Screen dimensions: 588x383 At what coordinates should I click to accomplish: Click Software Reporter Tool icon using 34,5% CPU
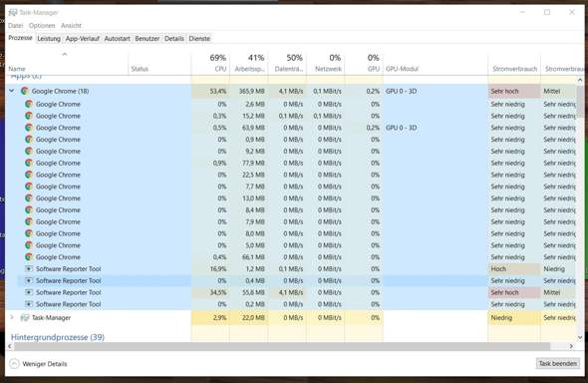click(29, 292)
